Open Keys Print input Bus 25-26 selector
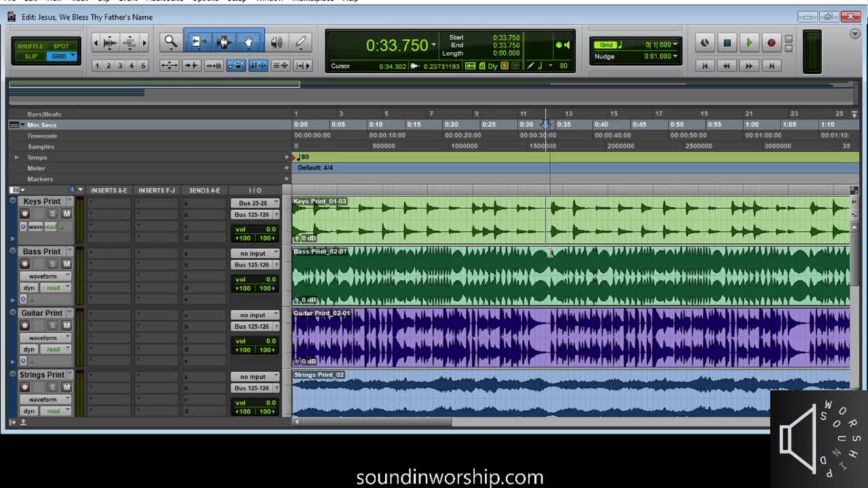 click(x=255, y=203)
